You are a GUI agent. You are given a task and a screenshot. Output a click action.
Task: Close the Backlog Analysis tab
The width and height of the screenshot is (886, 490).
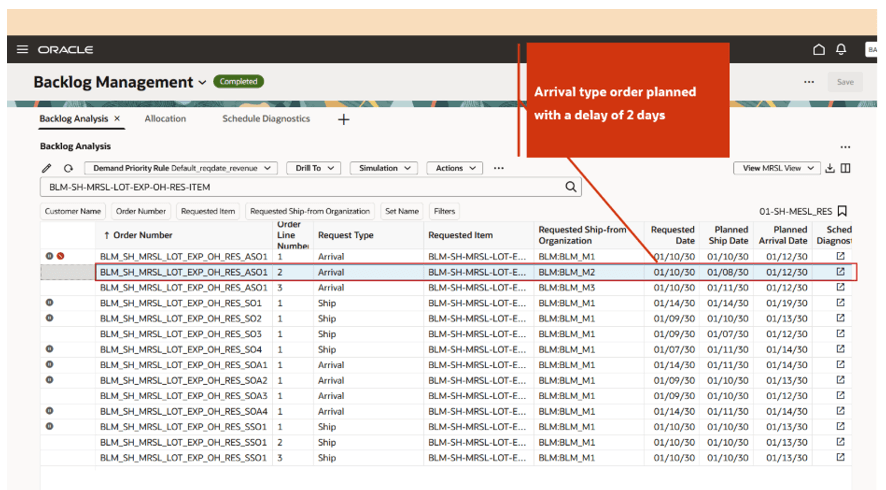pyautogui.click(x=117, y=119)
